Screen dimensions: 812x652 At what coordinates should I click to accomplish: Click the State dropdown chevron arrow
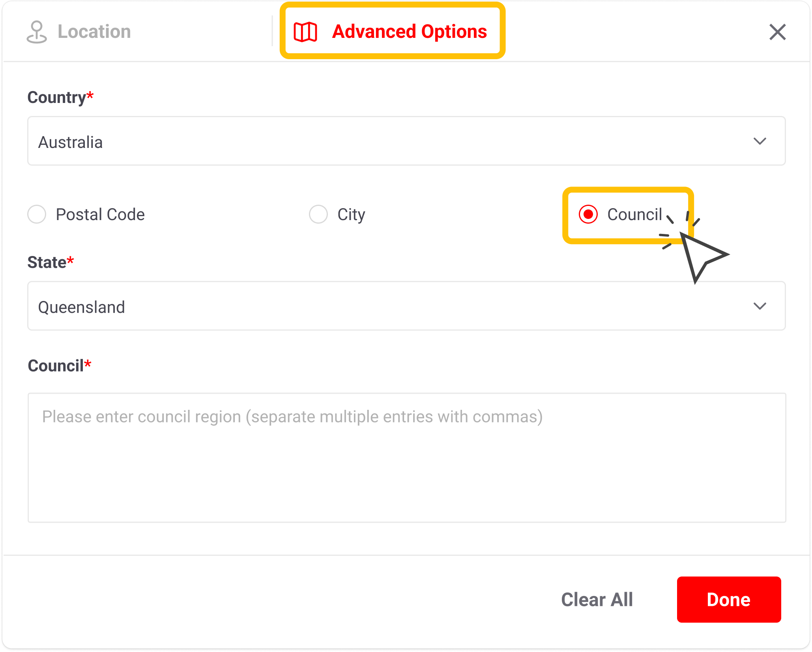(x=760, y=306)
